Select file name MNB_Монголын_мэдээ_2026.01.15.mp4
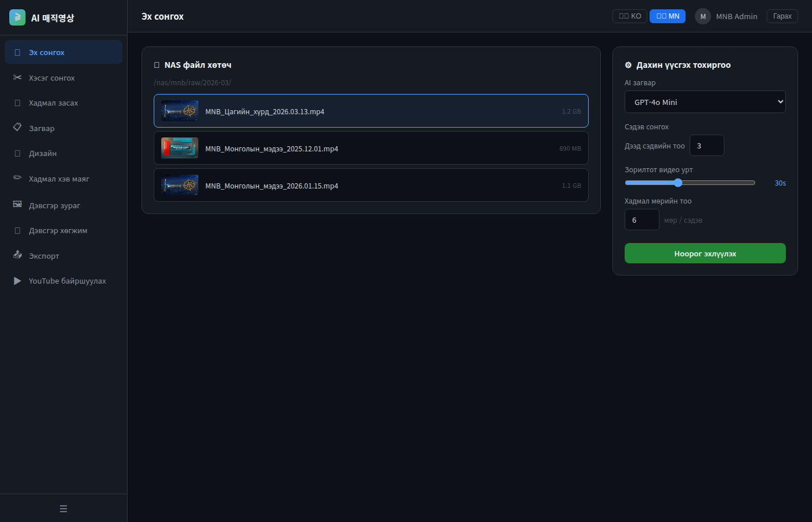The image size is (812, 522). (x=271, y=186)
